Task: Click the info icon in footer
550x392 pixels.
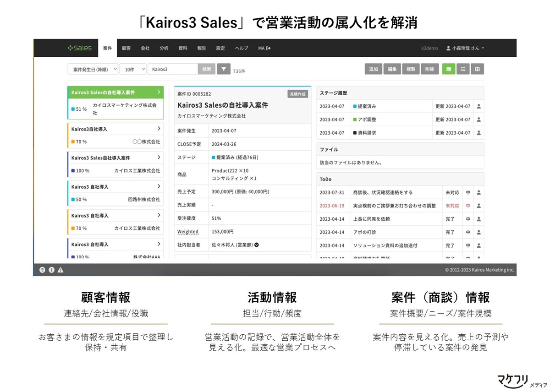Action: (x=51, y=270)
